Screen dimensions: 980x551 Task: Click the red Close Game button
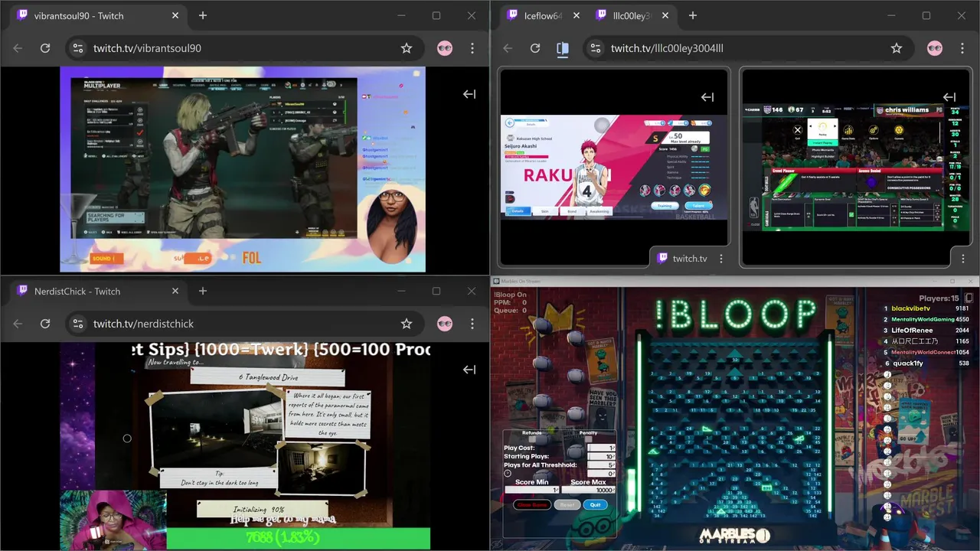pos(532,504)
